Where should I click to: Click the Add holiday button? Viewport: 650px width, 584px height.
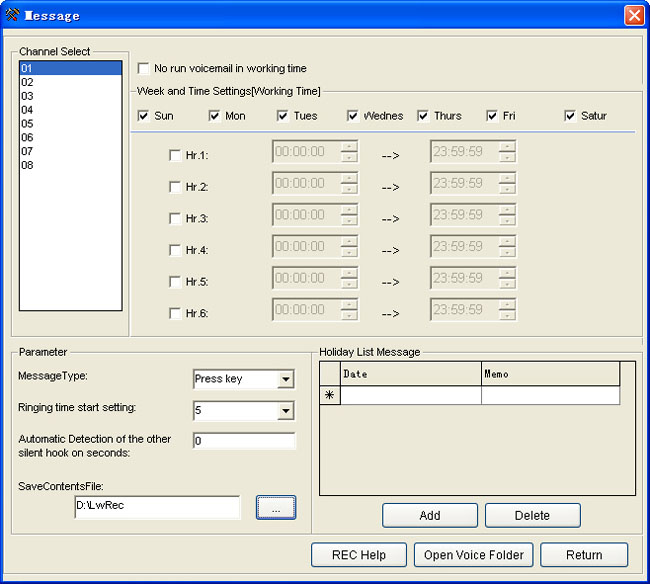pyautogui.click(x=429, y=516)
